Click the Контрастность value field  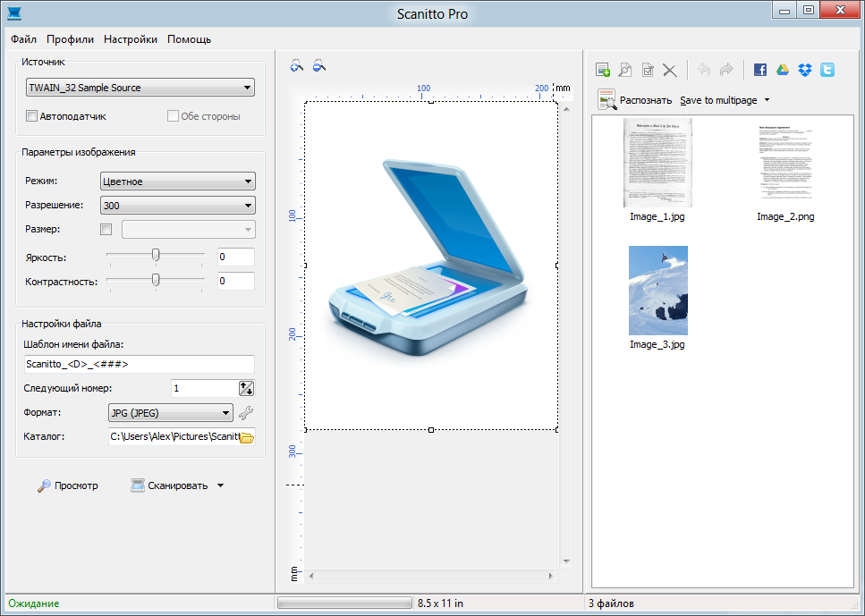(236, 282)
